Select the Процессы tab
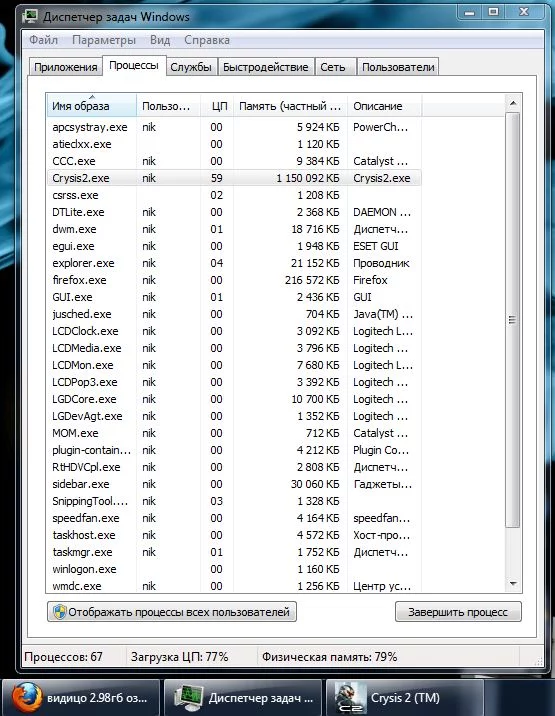Viewport: 555px width, 716px height. coord(134,65)
